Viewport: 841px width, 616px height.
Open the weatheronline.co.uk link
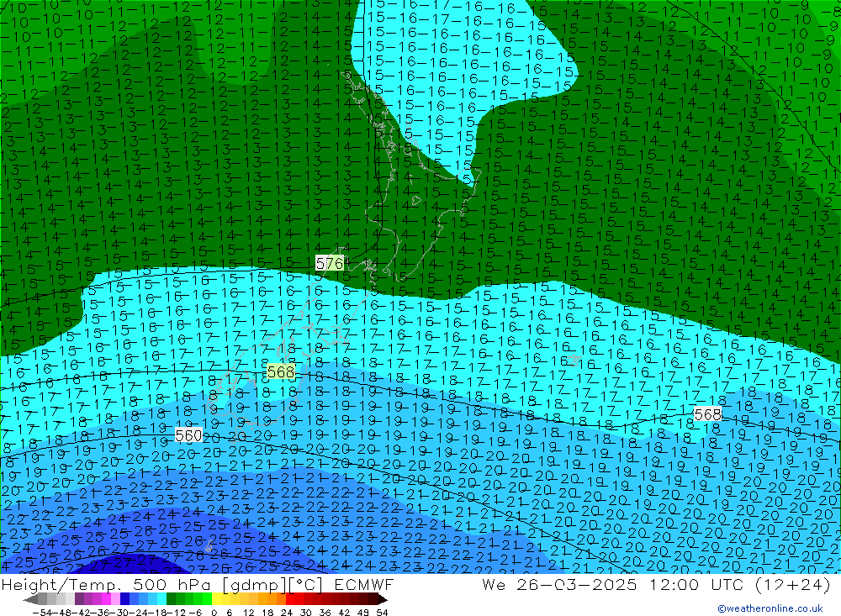click(x=770, y=608)
